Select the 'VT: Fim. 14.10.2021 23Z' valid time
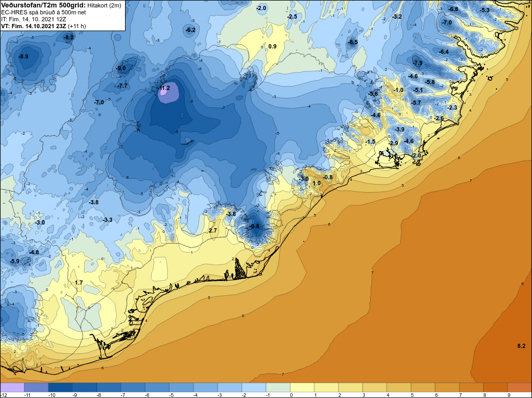The image size is (532, 398). tap(34, 26)
